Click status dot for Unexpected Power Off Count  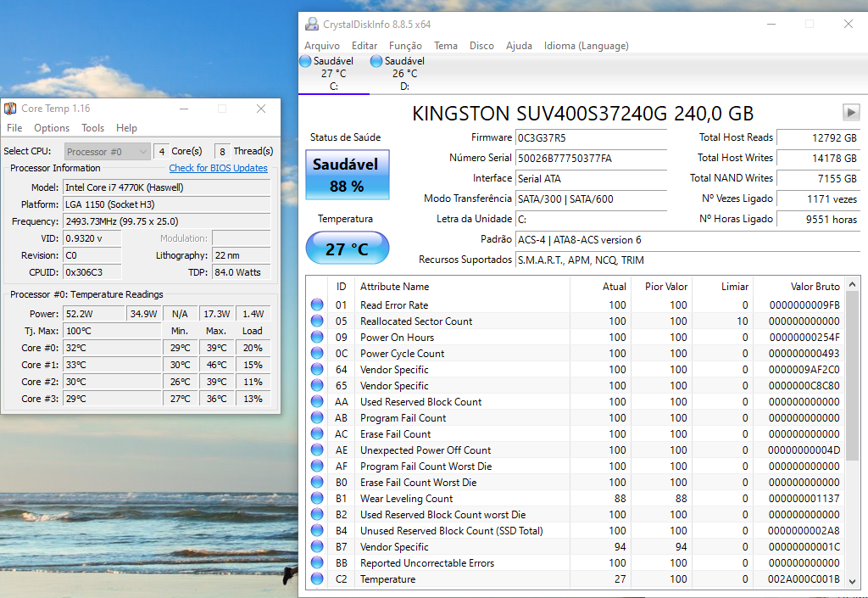click(317, 450)
